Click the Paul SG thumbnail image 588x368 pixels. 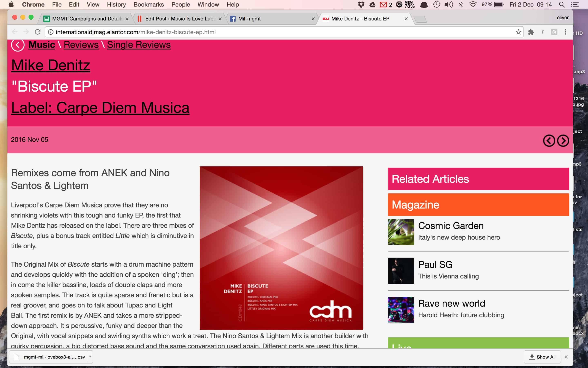pos(401,271)
